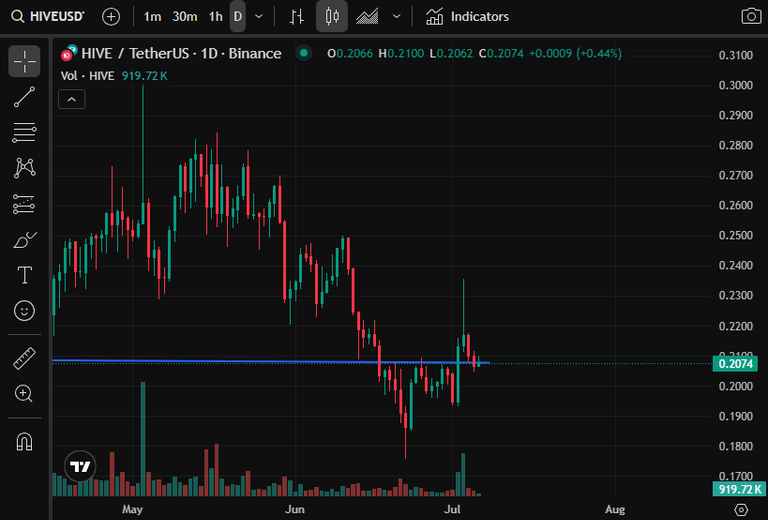Select the Text annotation tool
Image resolution: width=768 pixels, height=520 pixels.
[x=24, y=275]
